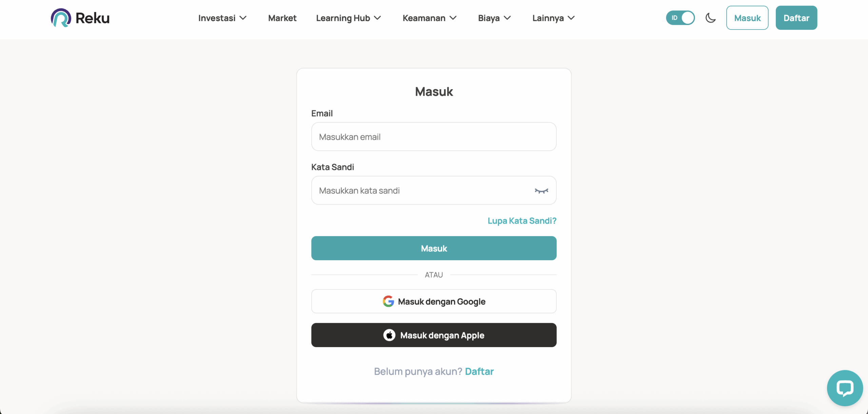
Task: Show password using the eye icon
Action: point(541,191)
